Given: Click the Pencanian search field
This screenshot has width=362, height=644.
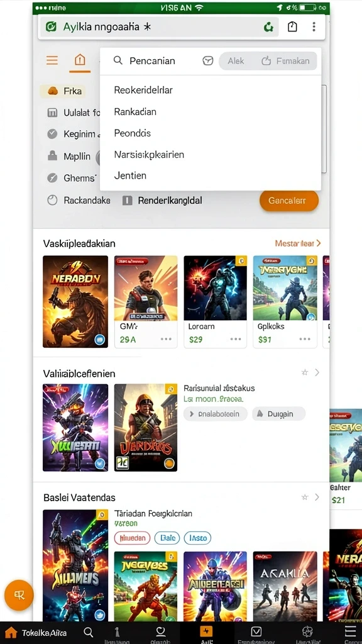Looking at the screenshot, I should click(152, 61).
